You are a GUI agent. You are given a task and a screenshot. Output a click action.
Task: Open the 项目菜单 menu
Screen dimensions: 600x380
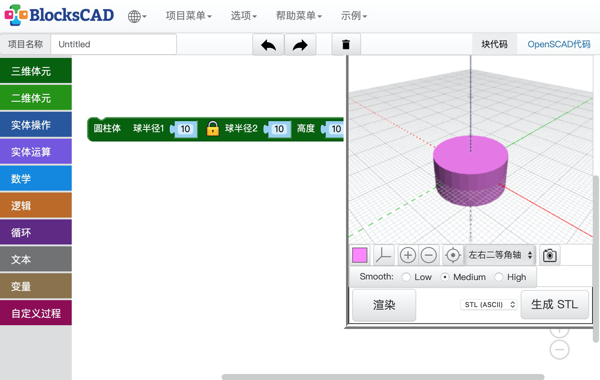[x=189, y=16]
